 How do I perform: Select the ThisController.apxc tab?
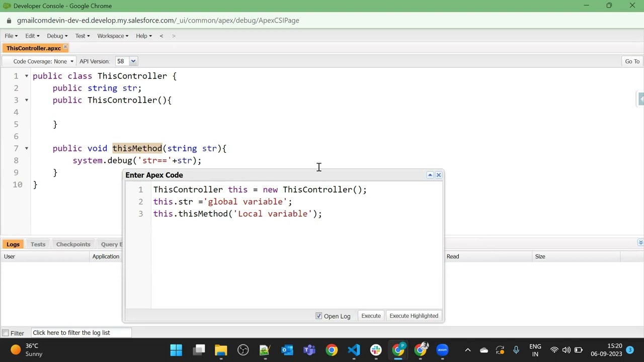pyautogui.click(x=33, y=48)
